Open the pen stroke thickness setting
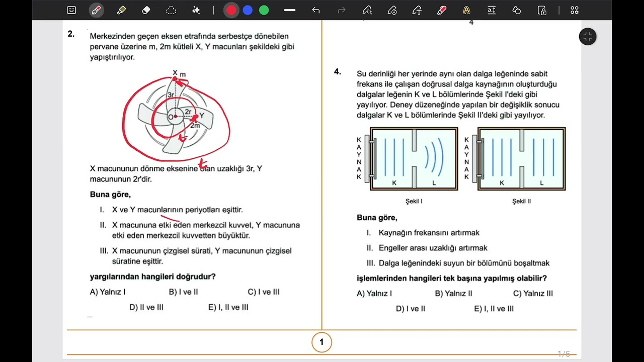Image resolution: width=644 pixels, height=362 pixels. tap(289, 10)
